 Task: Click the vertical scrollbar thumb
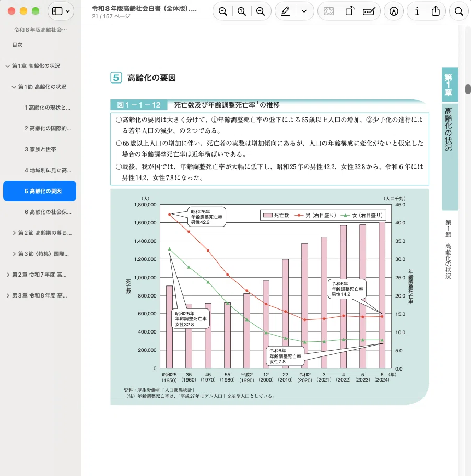pos(468,89)
